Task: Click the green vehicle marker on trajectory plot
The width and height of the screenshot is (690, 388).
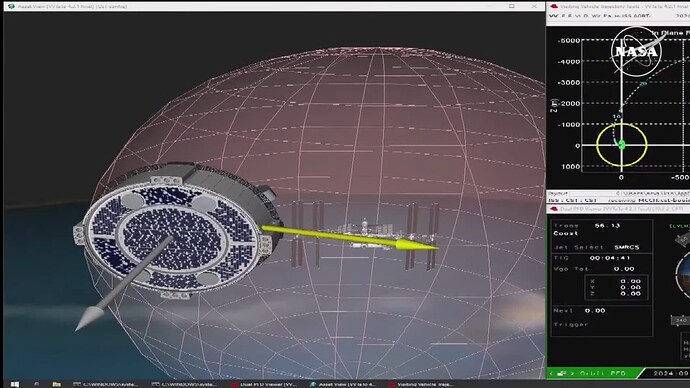Action: click(621, 144)
